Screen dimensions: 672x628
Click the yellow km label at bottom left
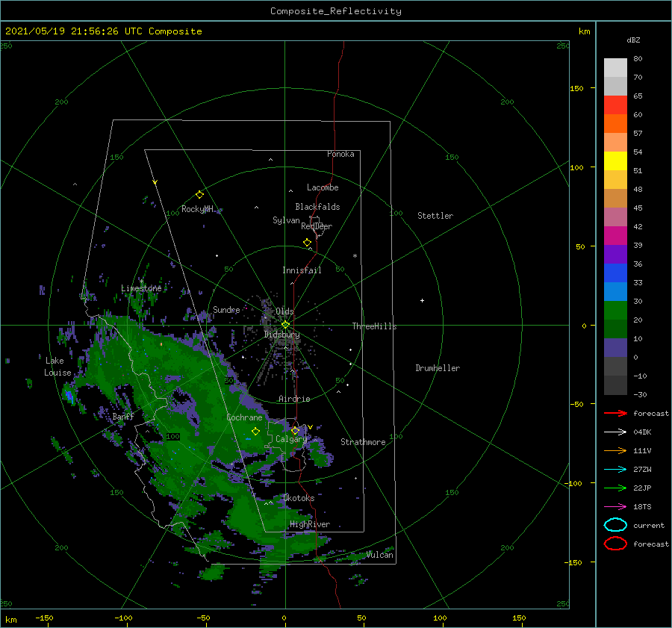pos(10,620)
